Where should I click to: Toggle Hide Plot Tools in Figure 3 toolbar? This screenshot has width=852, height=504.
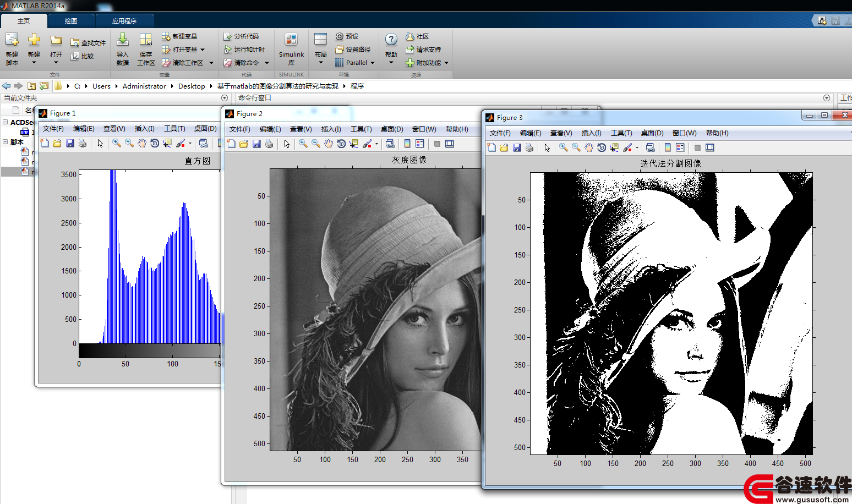click(697, 147)
